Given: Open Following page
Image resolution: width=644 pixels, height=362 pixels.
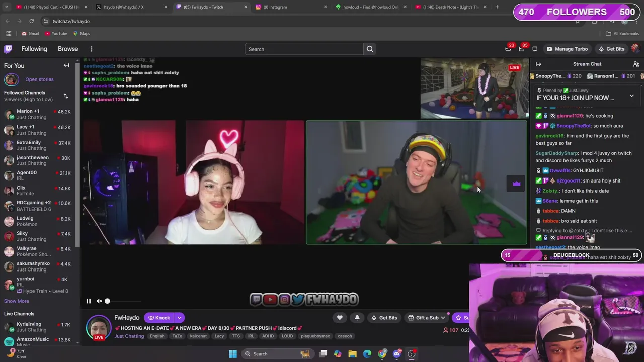Looking at the screenshot, I should point(34,49).
